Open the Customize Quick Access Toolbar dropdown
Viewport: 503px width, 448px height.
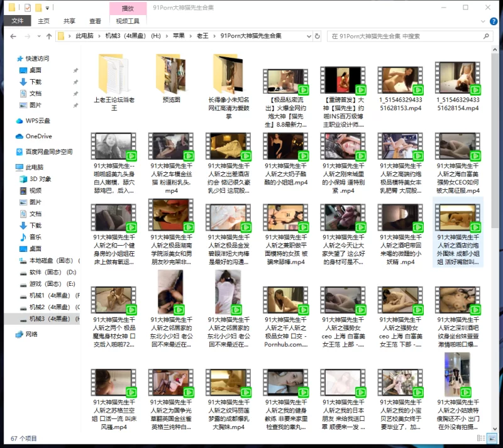coord(47,8)
